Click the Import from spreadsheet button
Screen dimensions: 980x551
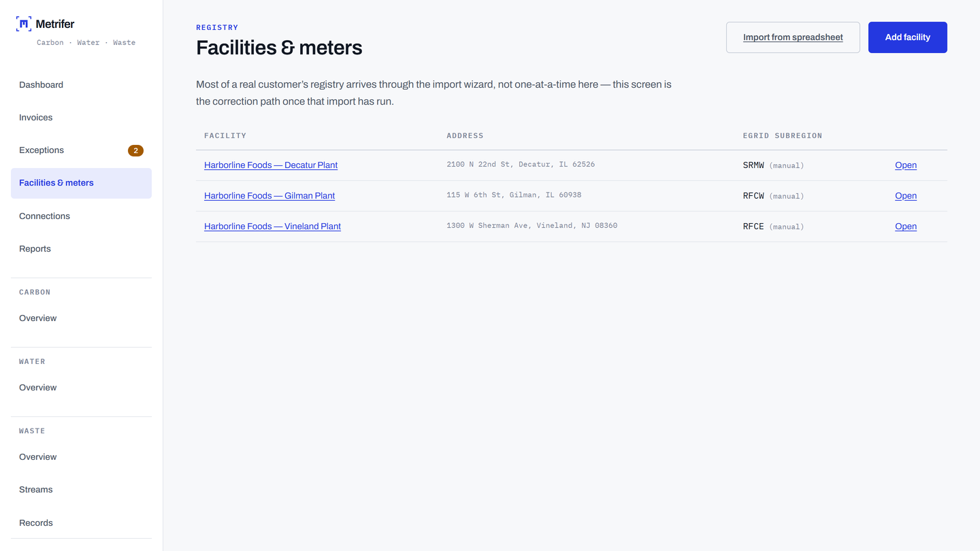(x=793, y=37)
